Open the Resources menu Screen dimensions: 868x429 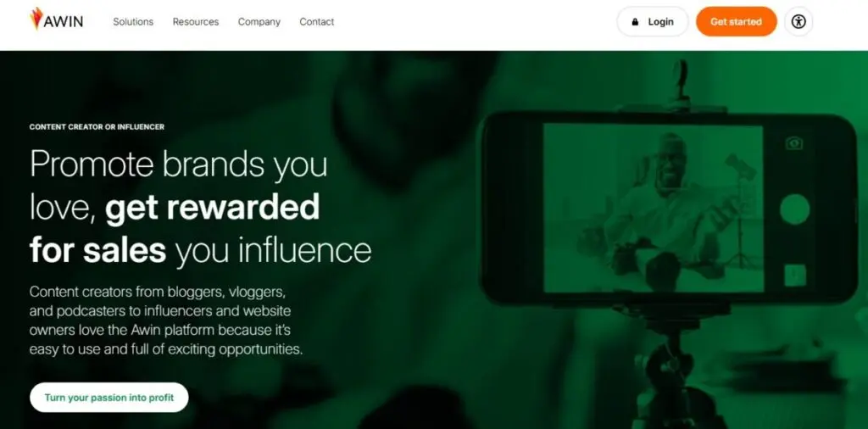click(196, 21)
